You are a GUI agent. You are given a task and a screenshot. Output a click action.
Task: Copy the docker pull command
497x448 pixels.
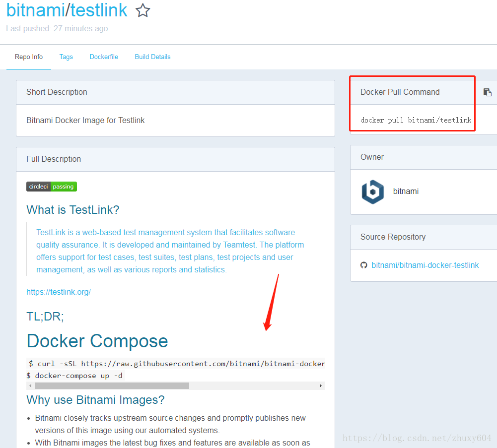pyautogui.click(x=488, y=92)
